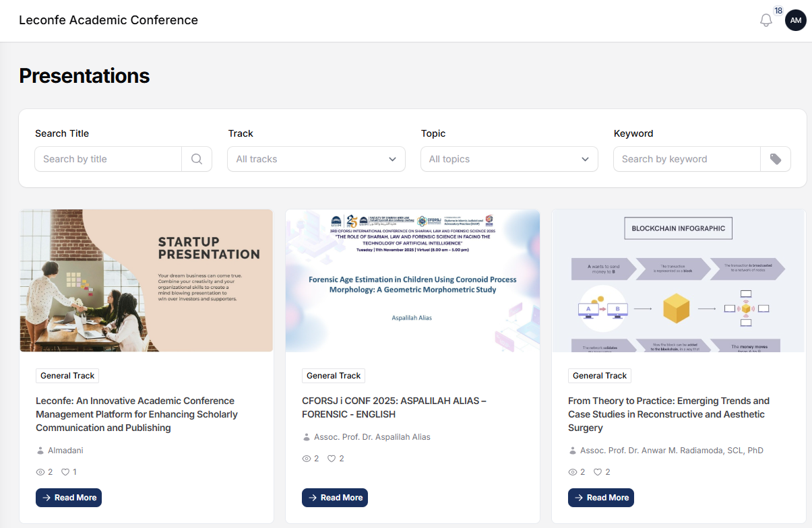Expand the All tracks dropdown
Image resolution: width=812 pixels, height=528 pixels.
click(x=316, y=159)
